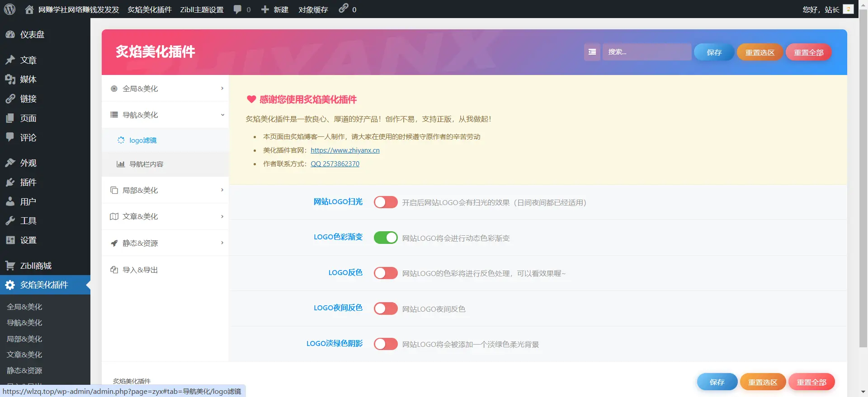868x397 pixels.
Task: Enable the LOGO反色 switch
Action: [x=386, y=273]
